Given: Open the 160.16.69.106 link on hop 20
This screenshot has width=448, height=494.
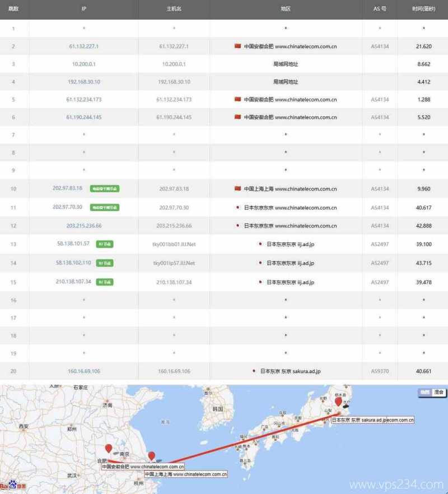Looking at the screenshot, I should [83, 371].
